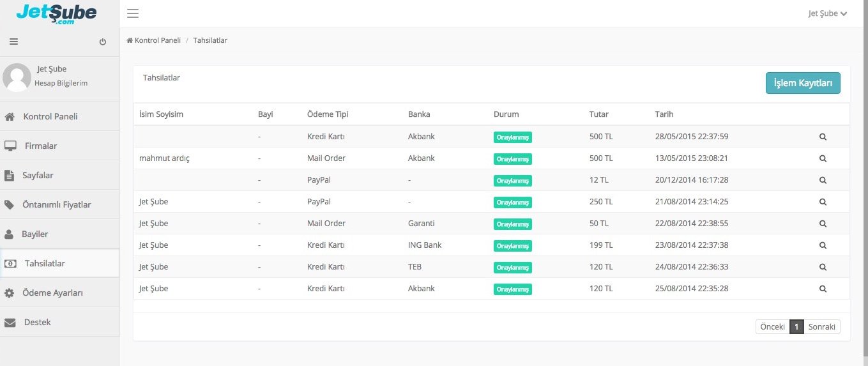Click the home icon in breadcrumb
868x366 pixels.
click(130, 40)
